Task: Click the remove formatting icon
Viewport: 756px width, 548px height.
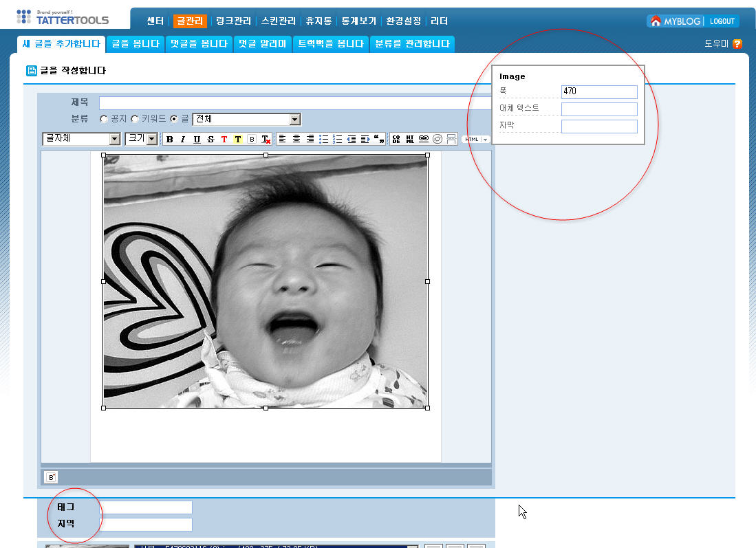Action: coord(266,139)
